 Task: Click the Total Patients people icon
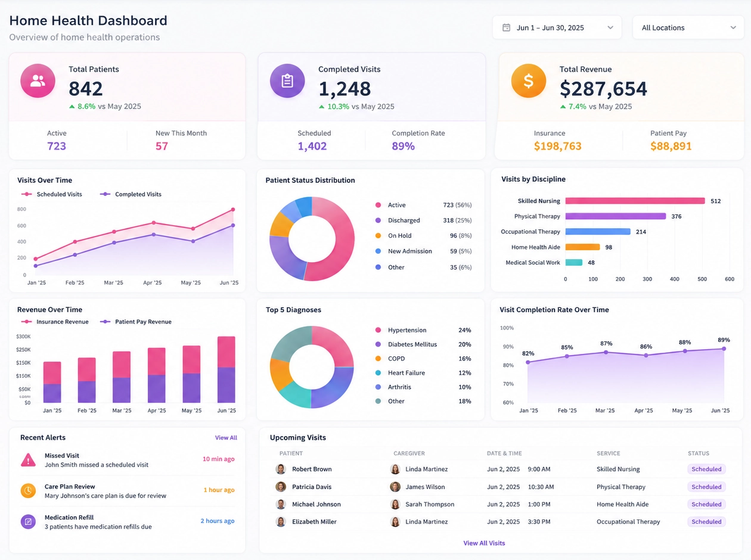[x=38, y=81]
